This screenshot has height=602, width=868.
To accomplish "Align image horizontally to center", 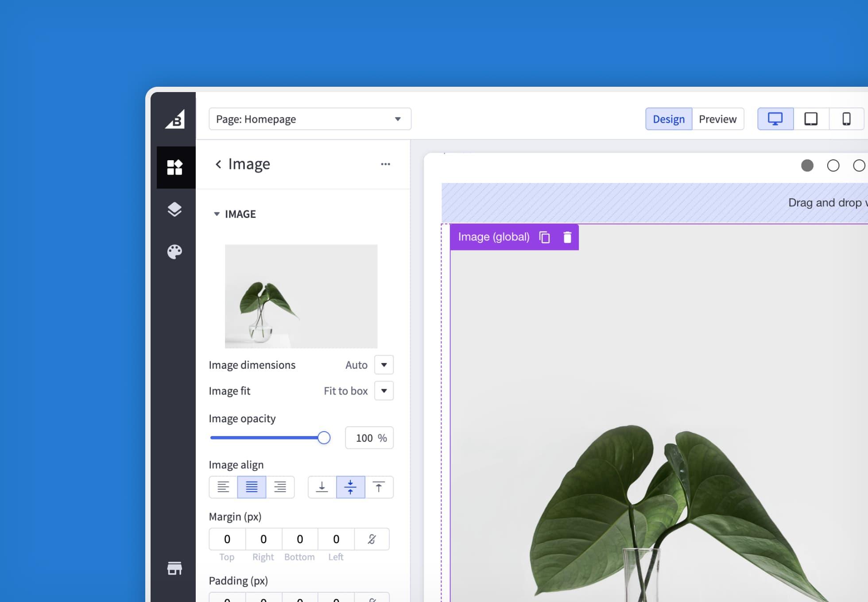I will tap(252, 487).
